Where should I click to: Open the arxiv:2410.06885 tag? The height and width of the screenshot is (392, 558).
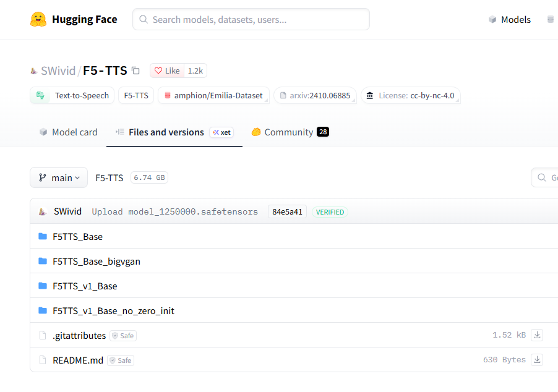(x=315, y=95)
